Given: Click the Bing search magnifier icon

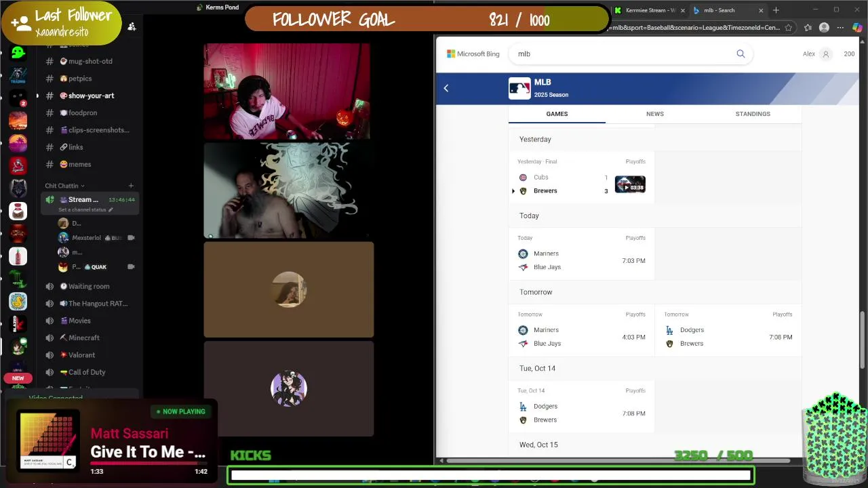Looking at the screenshot, I should pyautogui.click(x=741, y=54).
